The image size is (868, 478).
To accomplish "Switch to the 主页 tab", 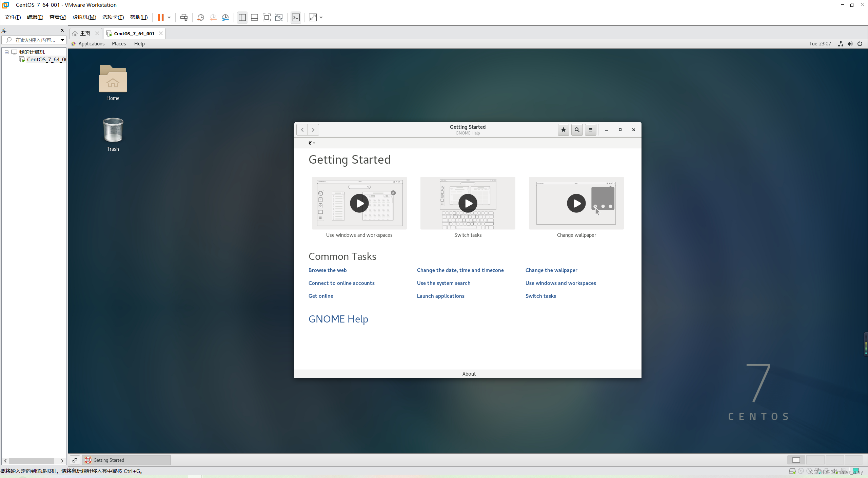I will [85, 33].
